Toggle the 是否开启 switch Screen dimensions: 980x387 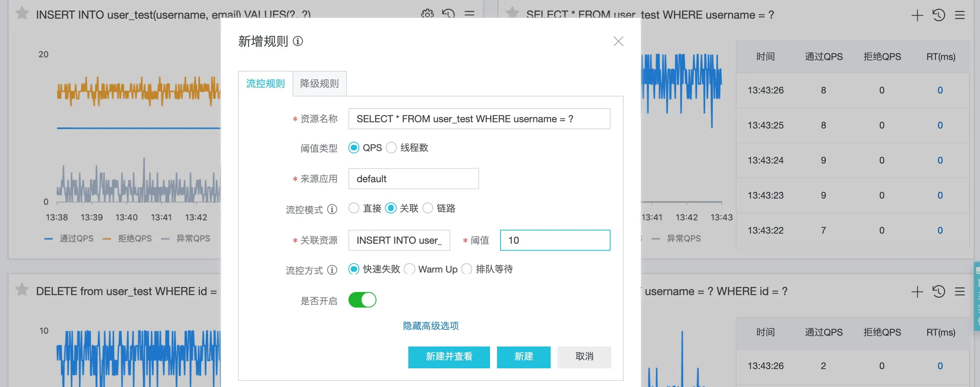[x=362, y=300]
